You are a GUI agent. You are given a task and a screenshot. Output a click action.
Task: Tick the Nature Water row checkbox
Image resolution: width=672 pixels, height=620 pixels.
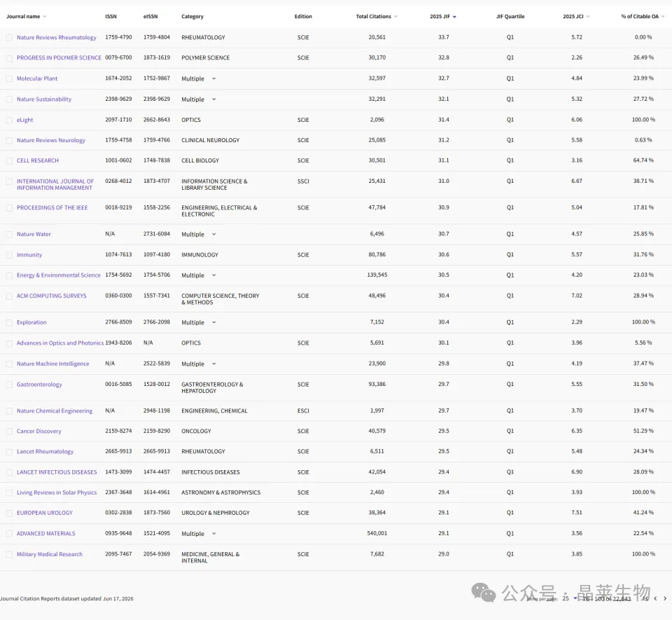[9, 235]
